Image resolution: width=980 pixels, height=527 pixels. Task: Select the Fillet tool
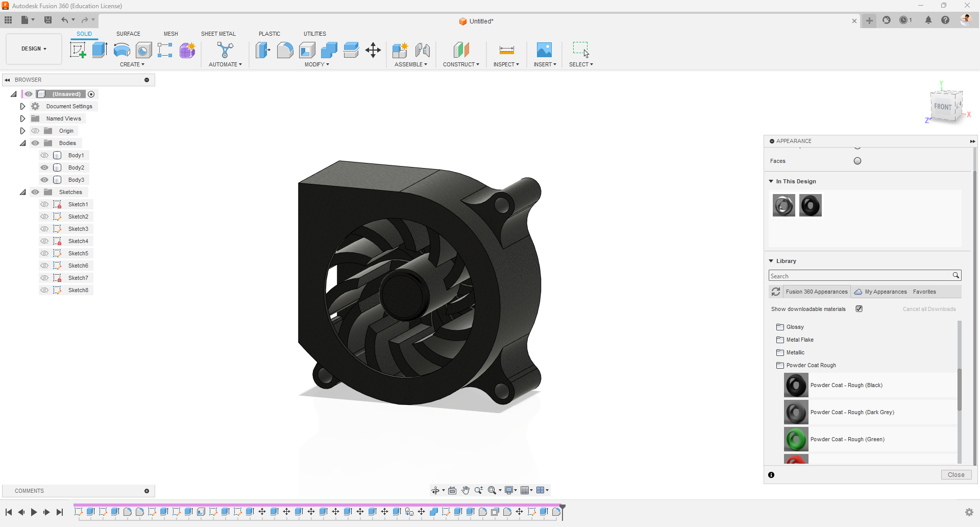pyautogui.click(x=285, y=50)
